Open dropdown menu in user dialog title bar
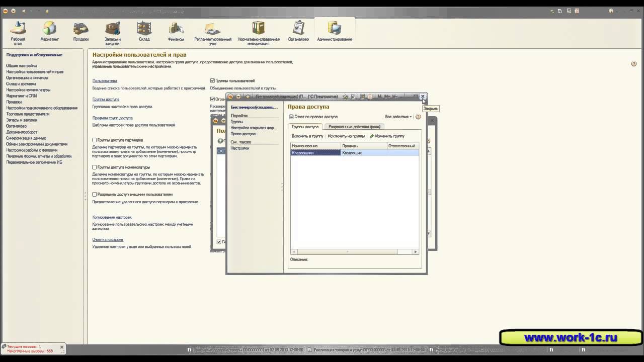 point(238,97)
